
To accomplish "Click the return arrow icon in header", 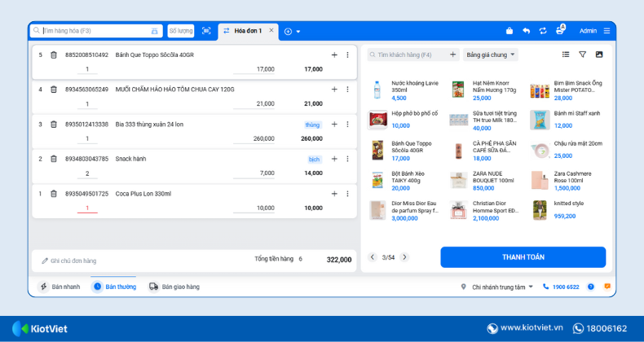I will tap(527, 31).
